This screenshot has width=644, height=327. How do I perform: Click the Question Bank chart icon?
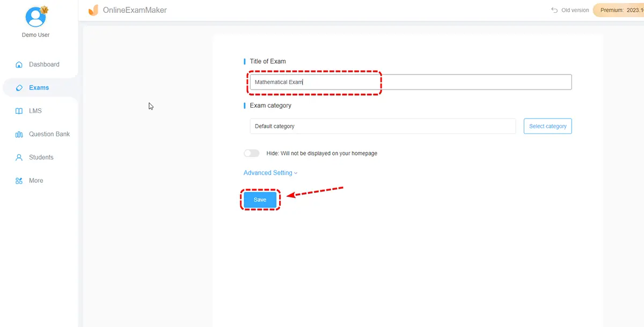[19, 135]
